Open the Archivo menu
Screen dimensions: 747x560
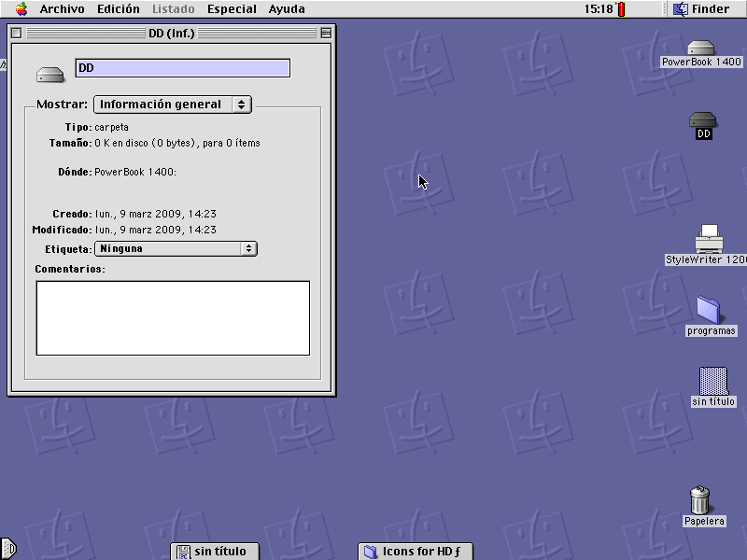(62, 9)
